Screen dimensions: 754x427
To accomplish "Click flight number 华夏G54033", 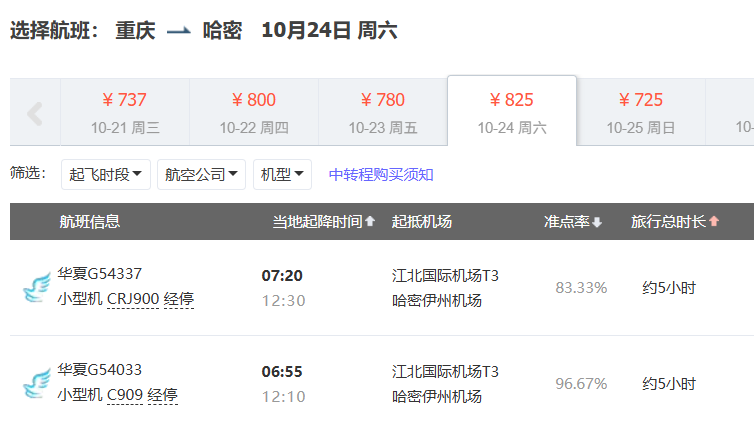I will click(x=100, y=370).
